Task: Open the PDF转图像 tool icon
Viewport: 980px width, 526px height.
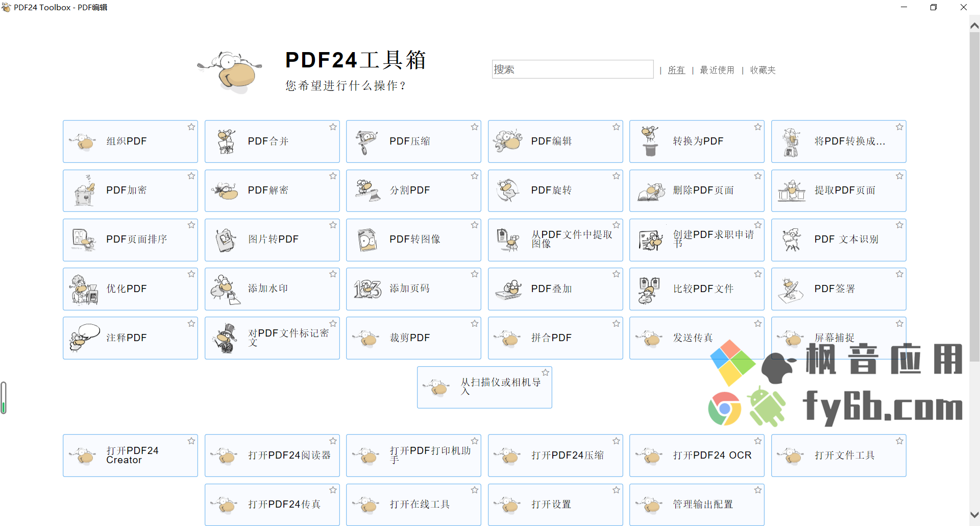Action: pyautogui.click(x=367, y=240)
